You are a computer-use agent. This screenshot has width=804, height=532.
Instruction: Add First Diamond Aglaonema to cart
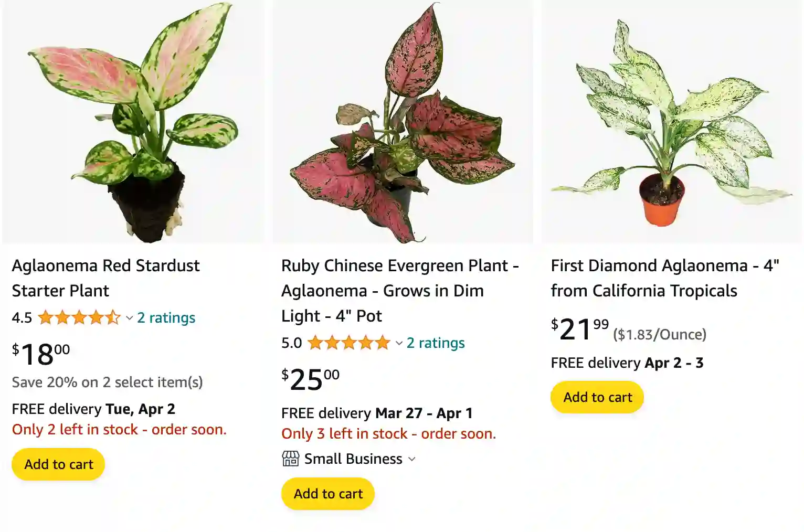(x=597, y=397)
